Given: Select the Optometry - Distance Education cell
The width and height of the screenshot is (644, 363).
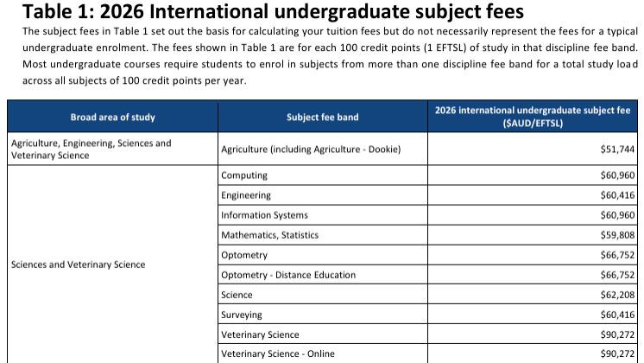Looking at the screenshot, I should 288,275.
